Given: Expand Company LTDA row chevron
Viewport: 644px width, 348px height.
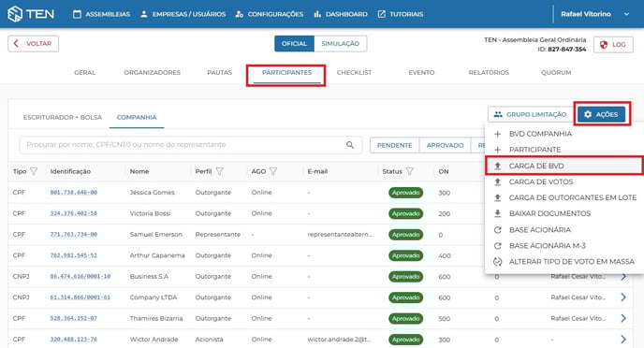Looking at the screenshot, I should click(x=623, y=297).
